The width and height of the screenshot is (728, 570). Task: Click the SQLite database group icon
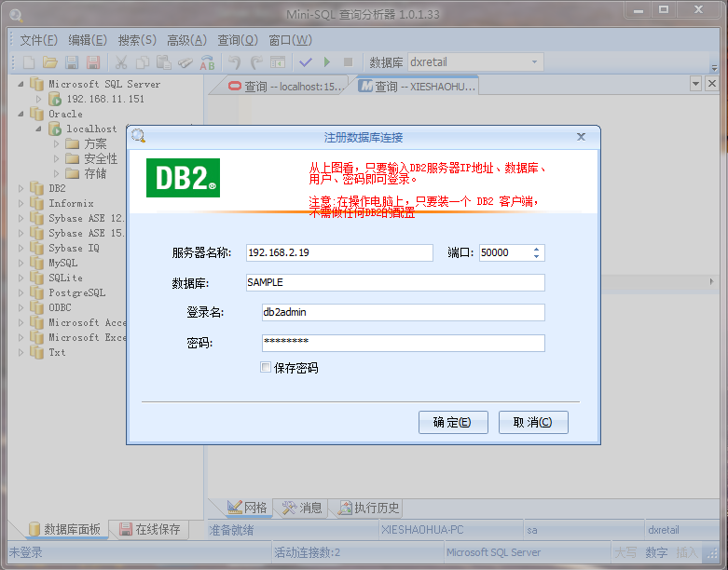tap(36, 278)
